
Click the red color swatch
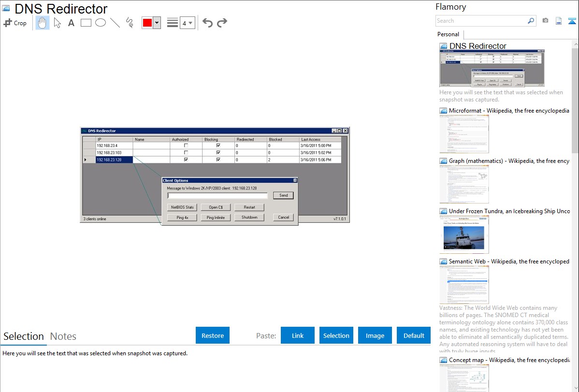pos(147,23)
